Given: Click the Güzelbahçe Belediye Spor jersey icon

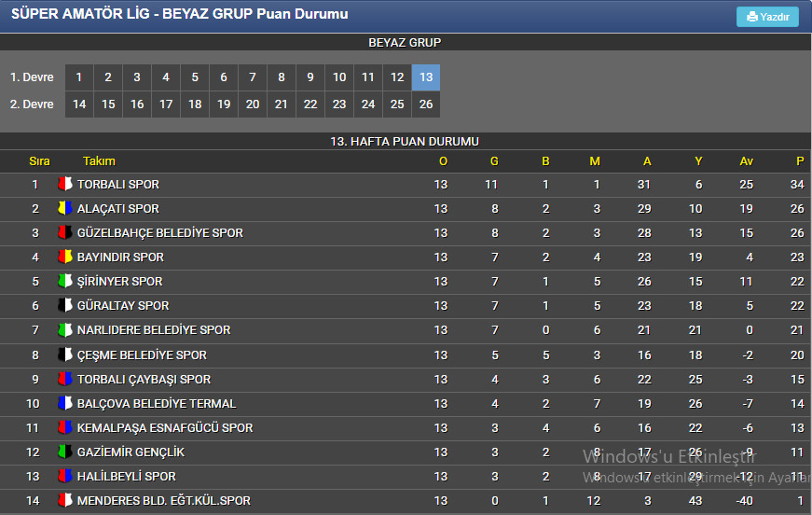Looking at the screenshot, I should tap(64, 232).
